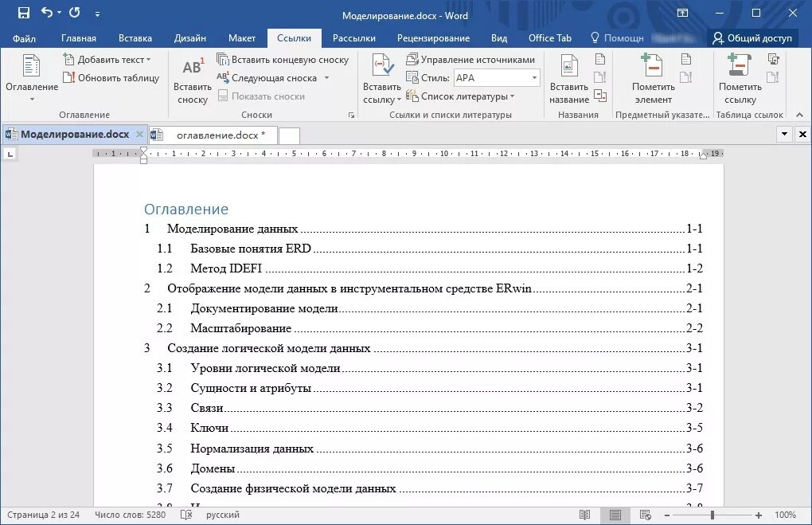Screen dimensions: 812x525
Task: Switch to the Рассылки ribbon tab
Action: coord(354,38)
